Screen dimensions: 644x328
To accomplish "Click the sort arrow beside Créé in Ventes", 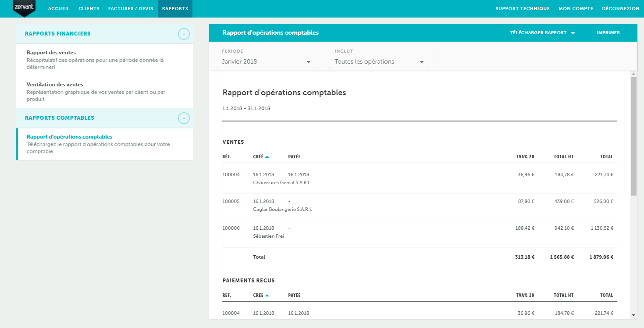I will pyautogui.click(x=267, y=157).
